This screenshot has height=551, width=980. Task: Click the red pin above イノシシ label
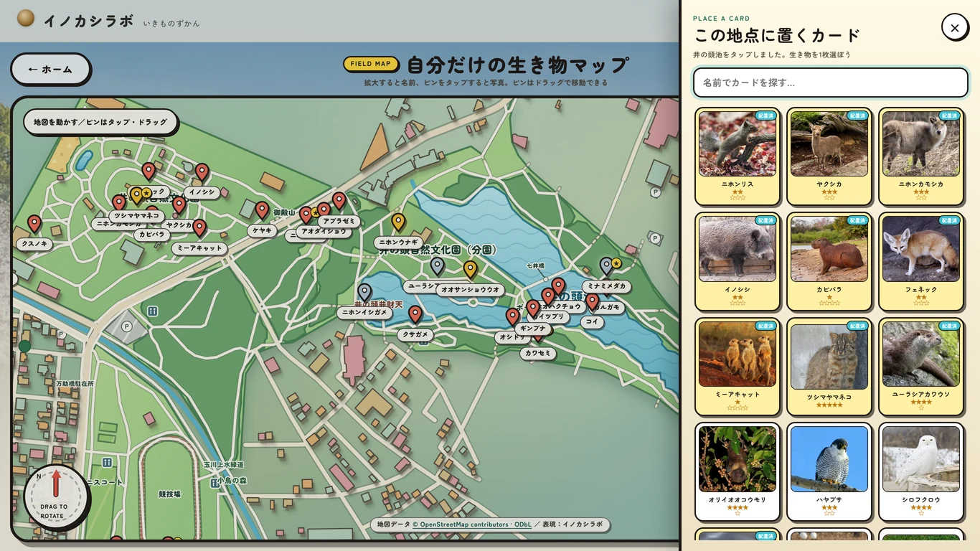(x=202, y=173)
